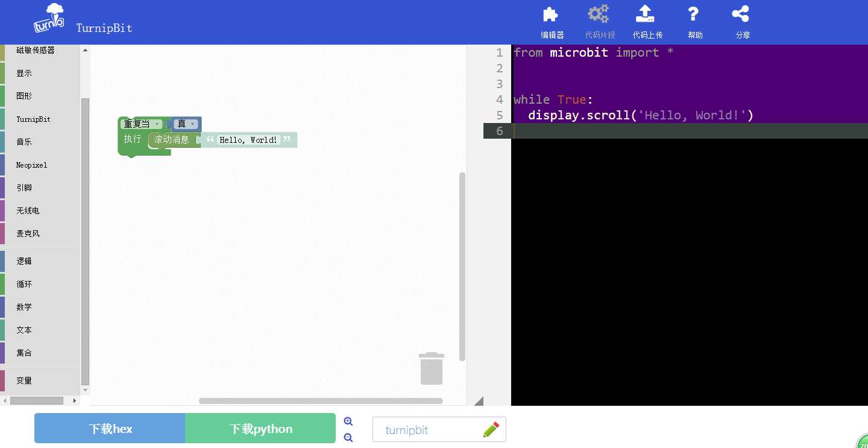Screen dimensions: 868x448
Task: Click the resize handle at workspace corner
Action: coord(478,401)
